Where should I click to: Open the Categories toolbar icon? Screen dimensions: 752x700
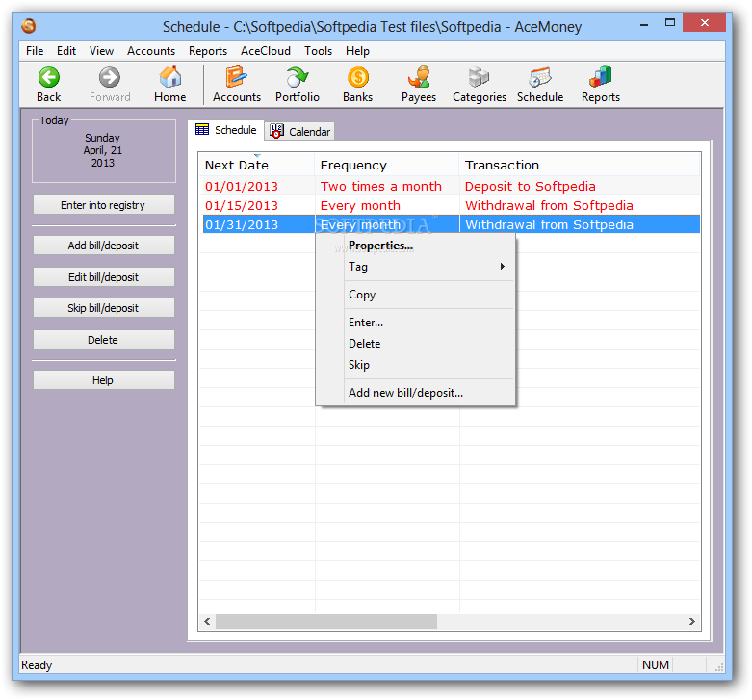[480, 77]
